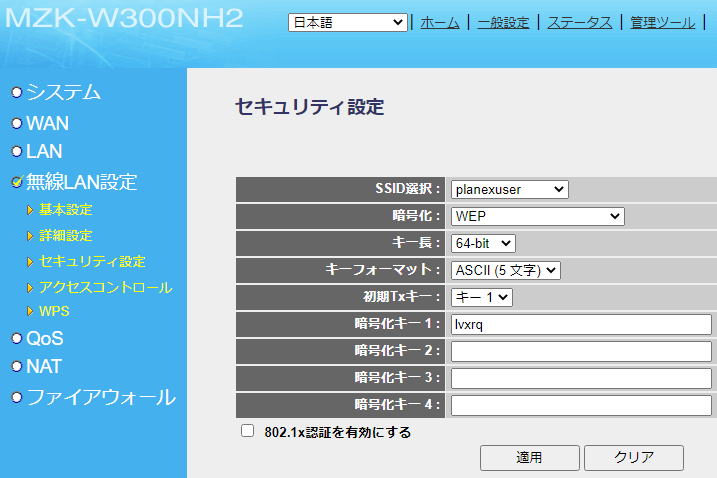The height and width of the screenshot is (478, 717).
Task: Open the アクセスコントロール submenu item
Action: tap(105, 288)
